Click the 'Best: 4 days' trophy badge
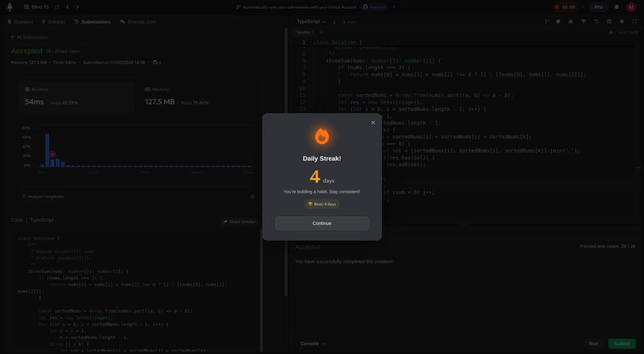 (x=322, y=204)
